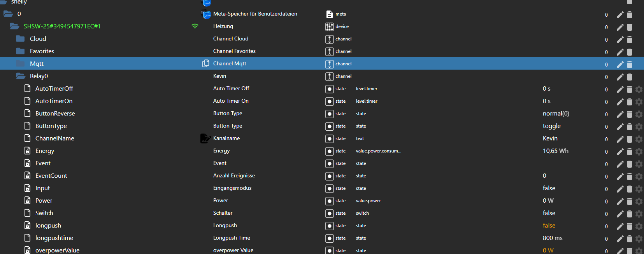Expand the Cloud folder
Screen dimensions: 644x254
pos(20,39)
